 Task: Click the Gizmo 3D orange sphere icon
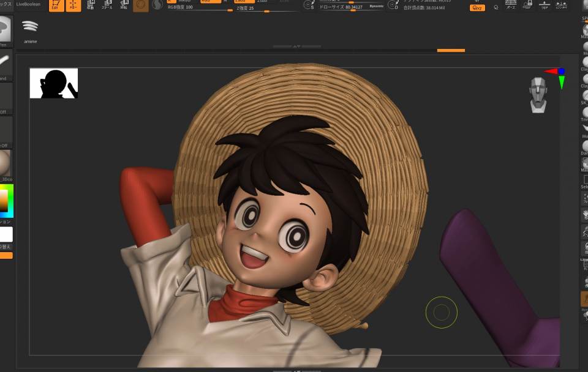pos(141,6)
